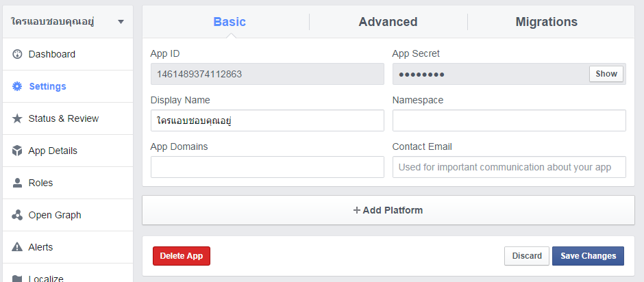Click the Contact Email input box

[509, 167]
